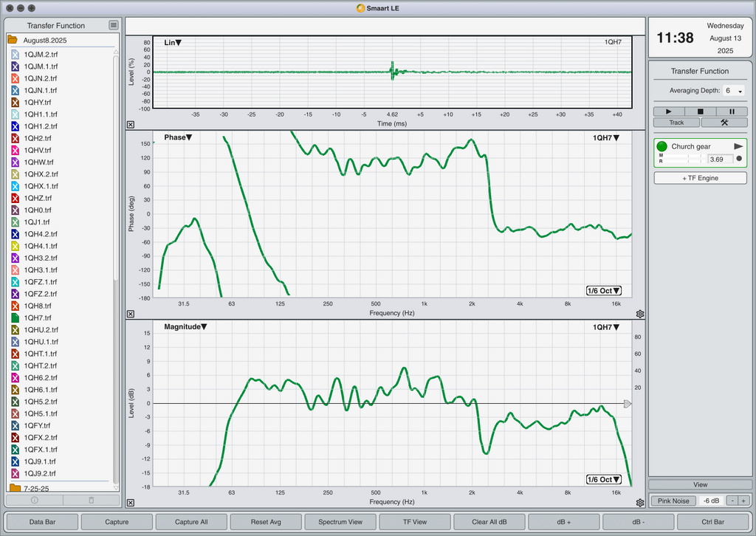Pause the measurement
This screenshot has height=536, width=756.
732,111
